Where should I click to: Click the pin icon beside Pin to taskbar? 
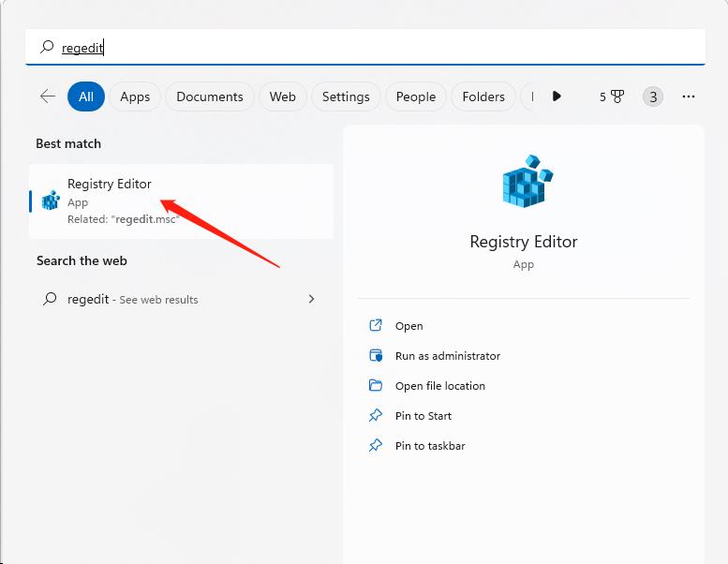376,446
